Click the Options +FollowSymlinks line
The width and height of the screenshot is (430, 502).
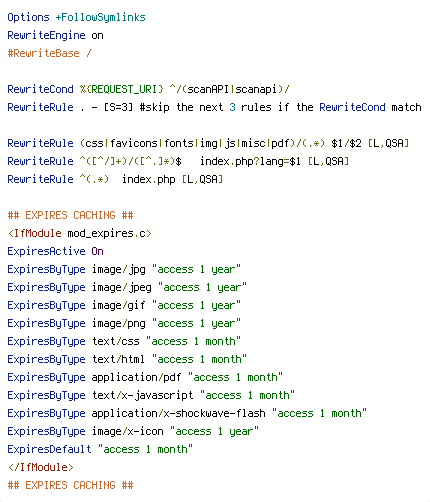point(76,17)
